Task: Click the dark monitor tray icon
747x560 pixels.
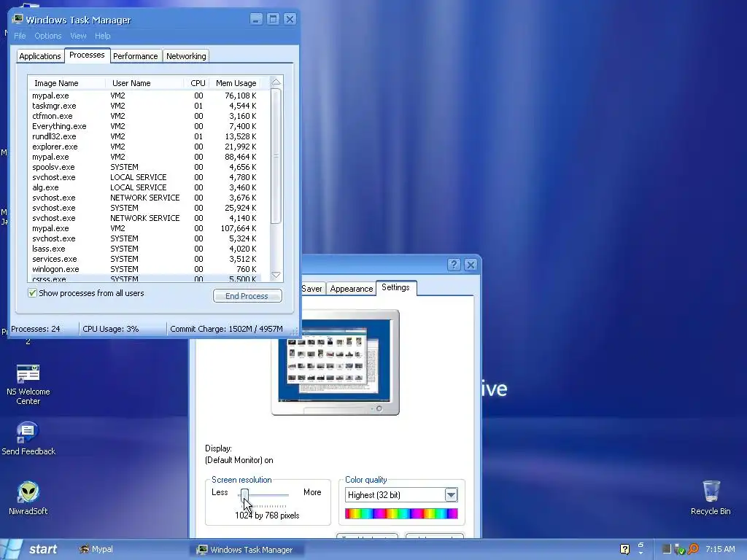Action: [667, 549]
